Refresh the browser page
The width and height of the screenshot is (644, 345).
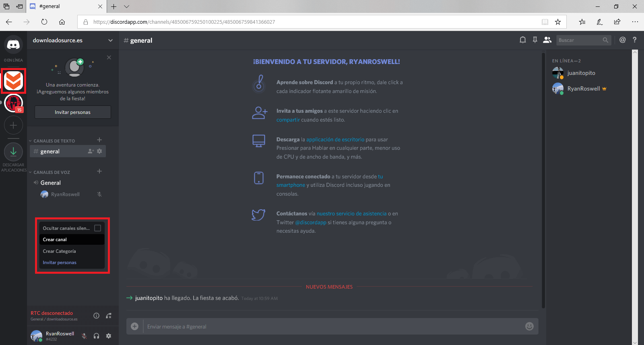[44, 22]
